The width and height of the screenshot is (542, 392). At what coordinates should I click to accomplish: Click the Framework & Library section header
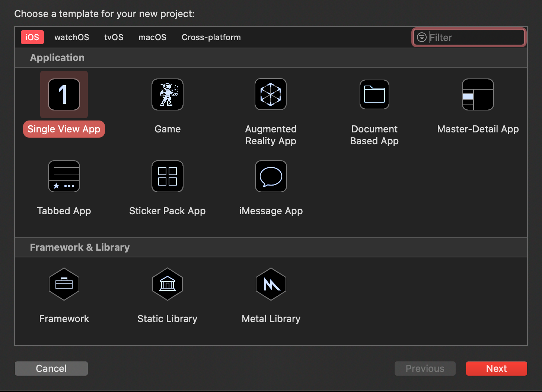[x=80, y=247]
